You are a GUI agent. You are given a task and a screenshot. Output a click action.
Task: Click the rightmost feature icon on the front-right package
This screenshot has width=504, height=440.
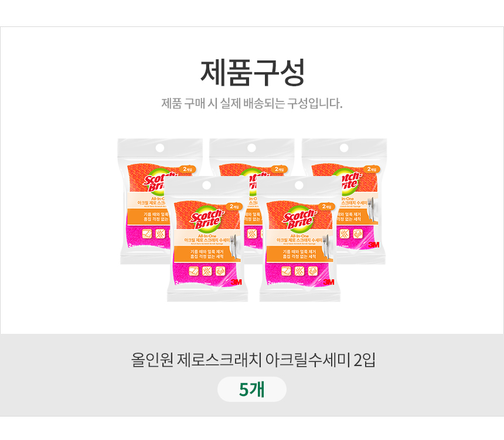313,271
